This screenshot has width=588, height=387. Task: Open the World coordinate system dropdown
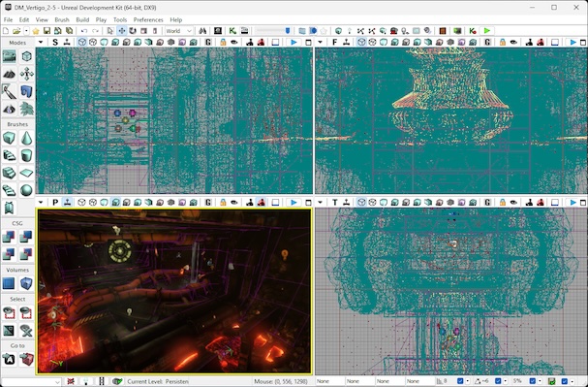coord(179,31)
